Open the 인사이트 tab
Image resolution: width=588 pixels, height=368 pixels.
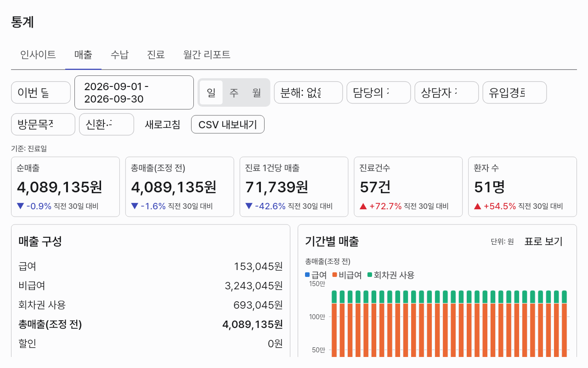coord(38,55)
